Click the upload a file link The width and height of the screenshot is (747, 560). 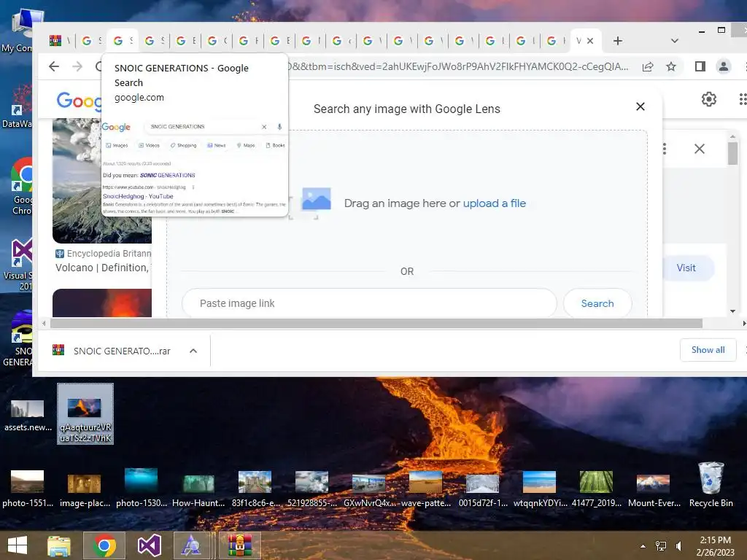click(494, 203)
